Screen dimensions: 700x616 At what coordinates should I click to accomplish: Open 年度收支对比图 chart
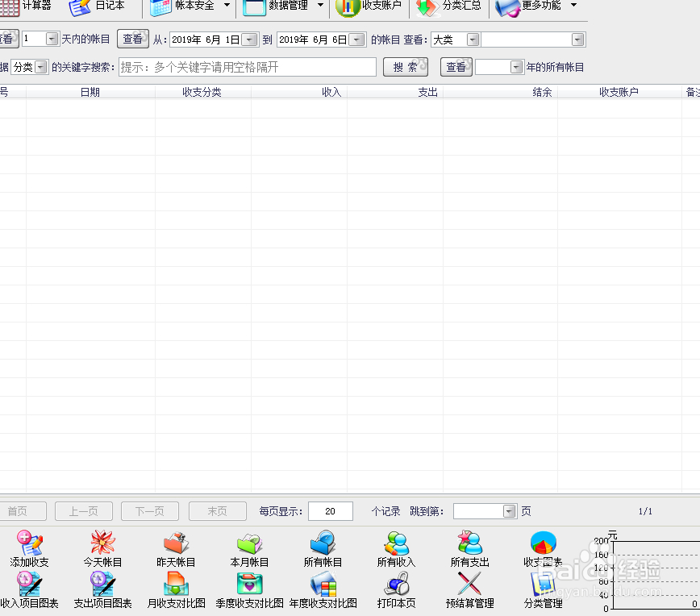tap(323, 584)
